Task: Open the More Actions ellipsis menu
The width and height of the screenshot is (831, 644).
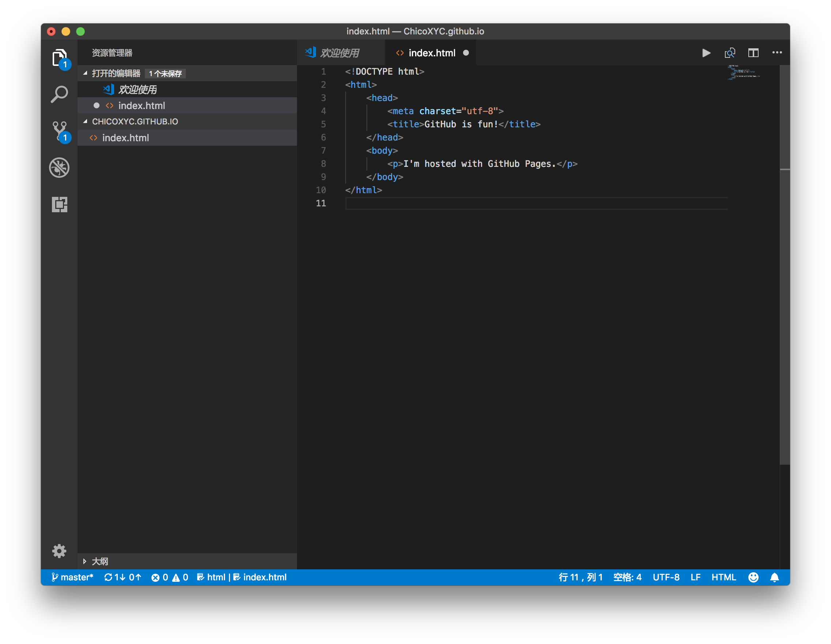Action: click(777, 53)
